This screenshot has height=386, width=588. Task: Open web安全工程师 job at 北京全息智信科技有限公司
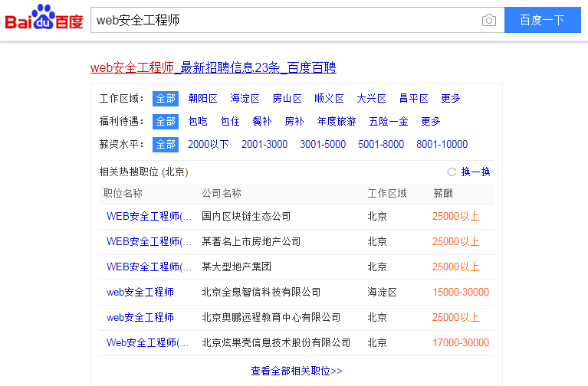(x=140, y=292)
